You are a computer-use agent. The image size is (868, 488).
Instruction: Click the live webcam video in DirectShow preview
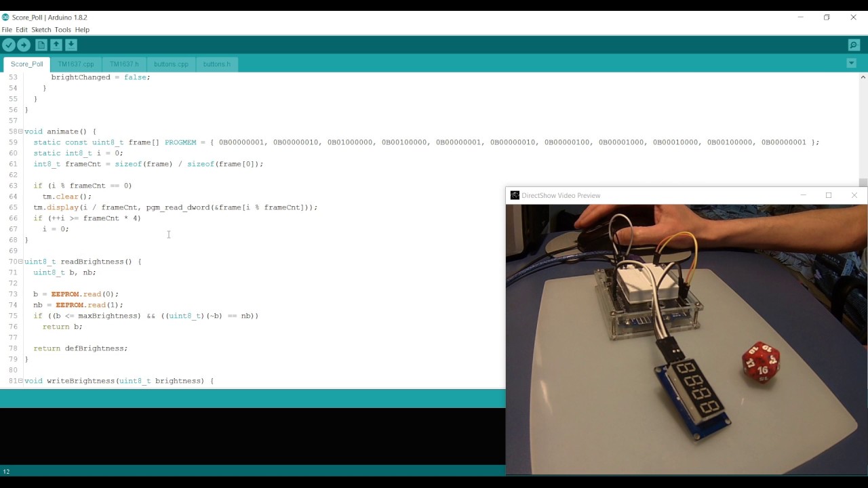pos(686,340)
